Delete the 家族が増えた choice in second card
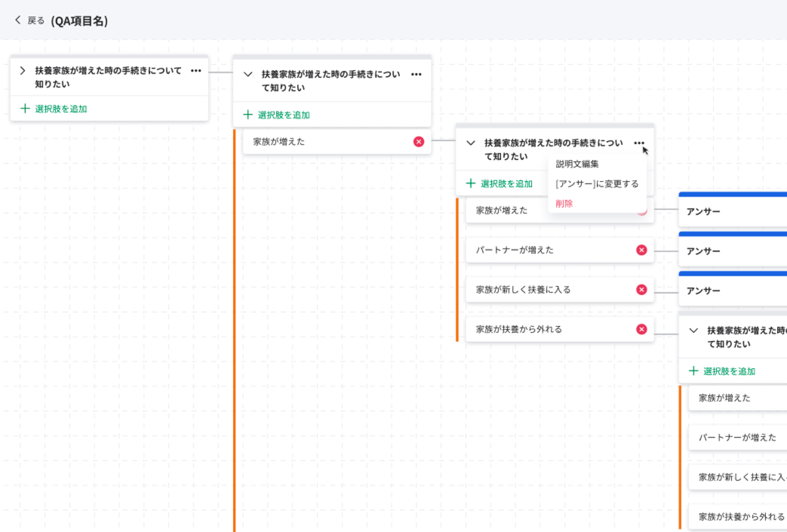Screen dimensions: 787x532 [418, 141]
